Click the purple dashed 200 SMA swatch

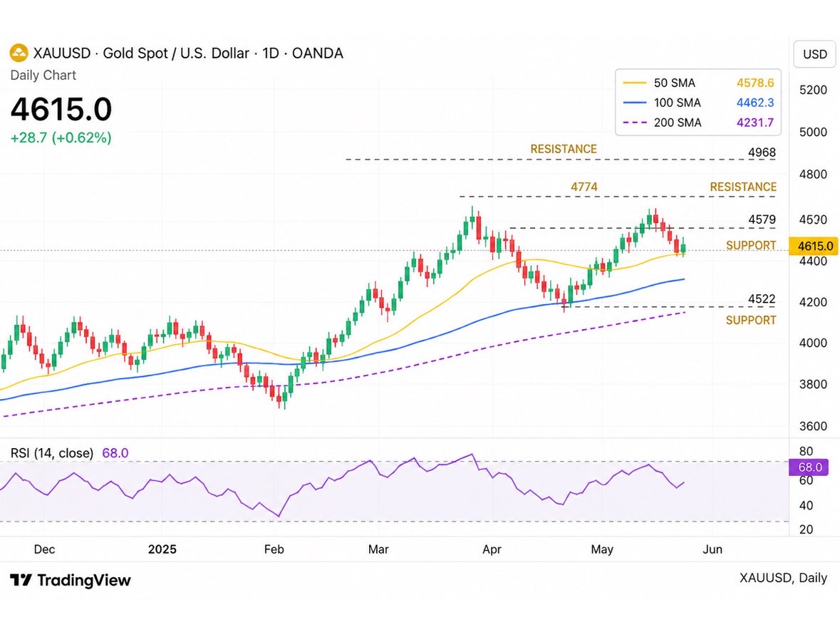pos(635,123)
